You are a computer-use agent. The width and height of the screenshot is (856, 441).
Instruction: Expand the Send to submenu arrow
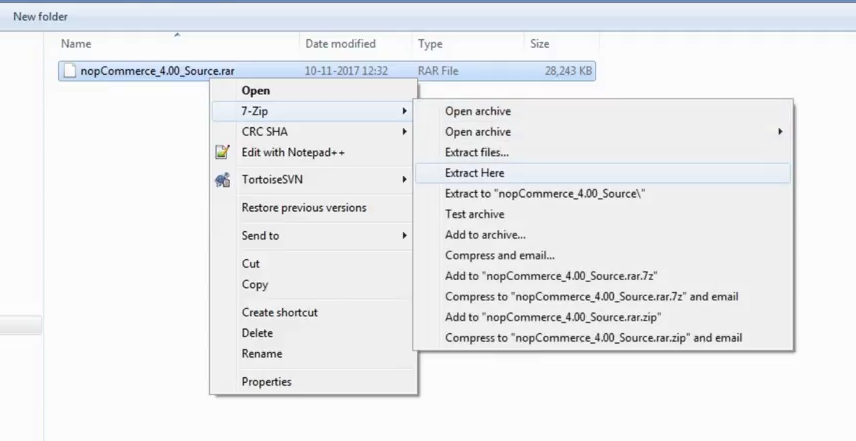[405, 236]
